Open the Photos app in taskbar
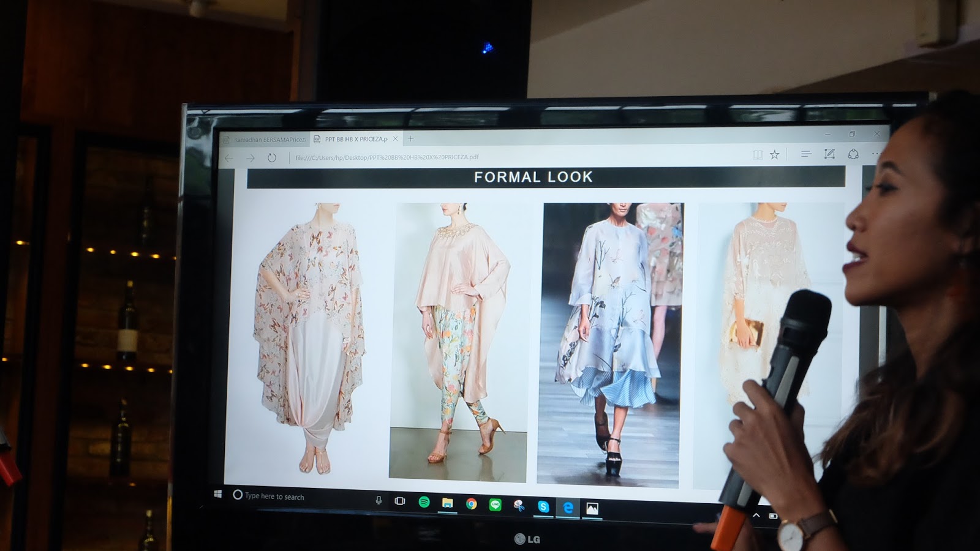 point(592,509)
